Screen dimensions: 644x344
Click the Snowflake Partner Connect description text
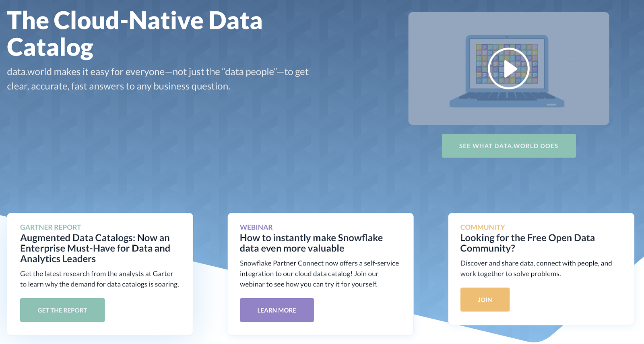pyautogui.click(x=319, y=274)
